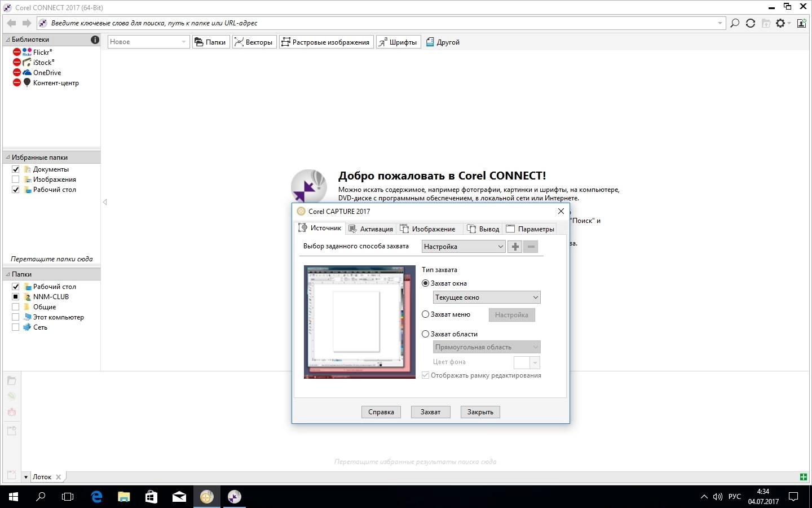Viewport: 812px width, 508px height.
Task: Click the Corel CAPTURE taskbar icon
Action: click(207, 497)
